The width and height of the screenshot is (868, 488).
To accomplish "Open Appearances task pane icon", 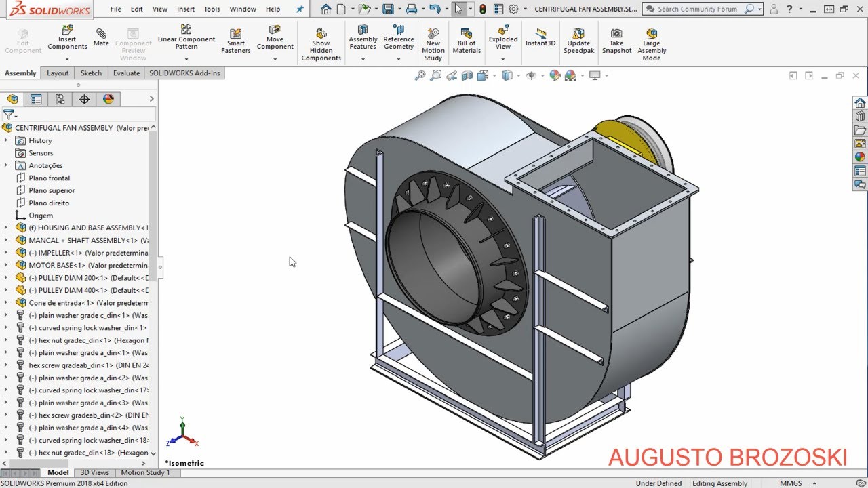I will click(860, 157).
